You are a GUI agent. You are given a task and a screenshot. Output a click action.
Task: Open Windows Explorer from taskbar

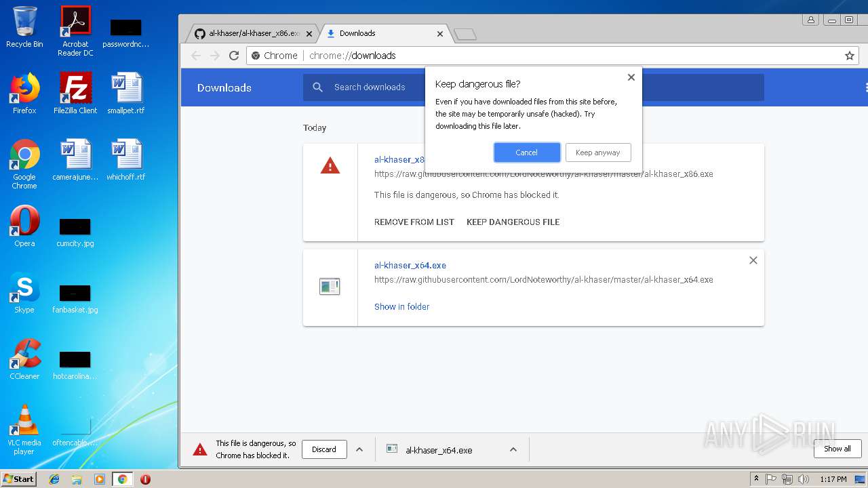point(77,479)
